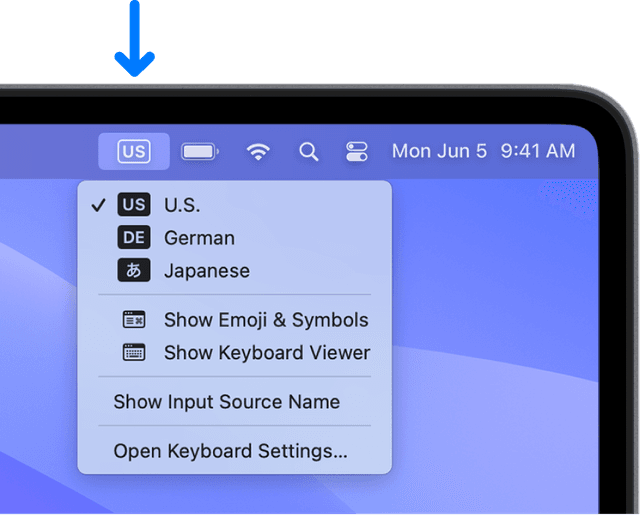
Task: Choose Show Keyboard Viewer
Action: coord(267,352)
